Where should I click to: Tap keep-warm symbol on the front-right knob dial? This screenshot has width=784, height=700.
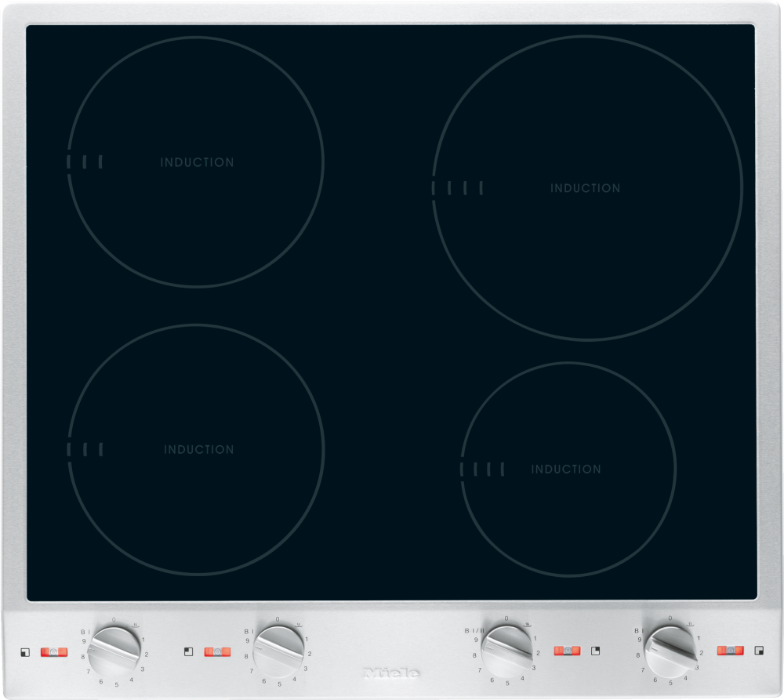coord(689,624)
